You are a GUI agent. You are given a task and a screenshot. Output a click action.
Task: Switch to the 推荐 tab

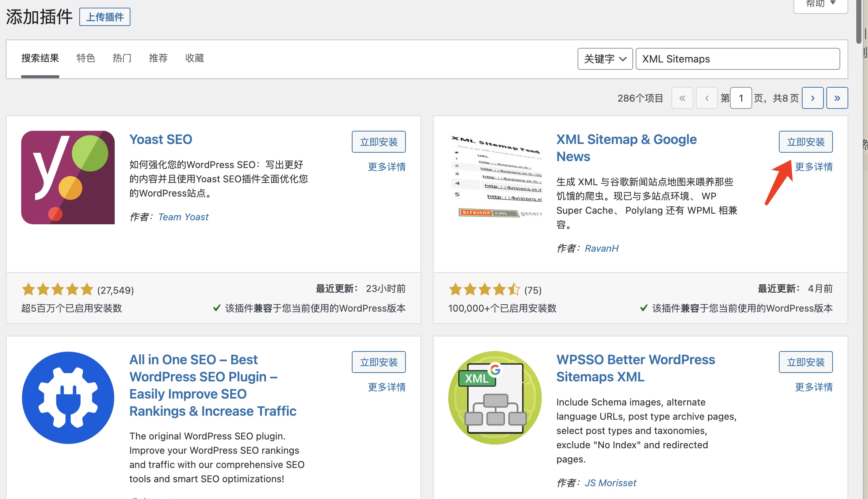[158, 58]
